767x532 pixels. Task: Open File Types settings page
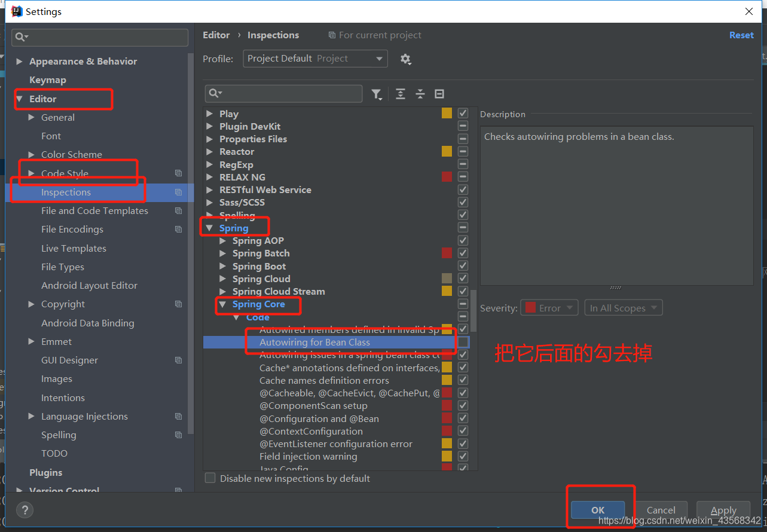[63, 267]
